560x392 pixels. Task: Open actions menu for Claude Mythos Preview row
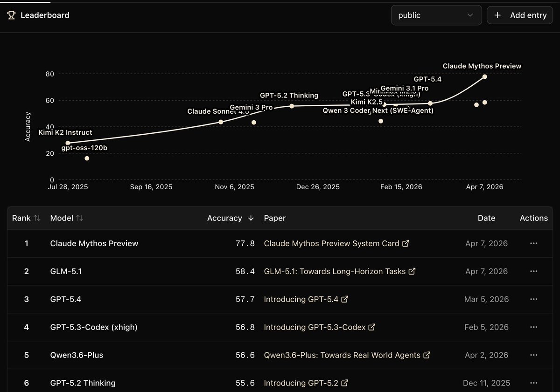pyautogui.click(x=534, y=243)
